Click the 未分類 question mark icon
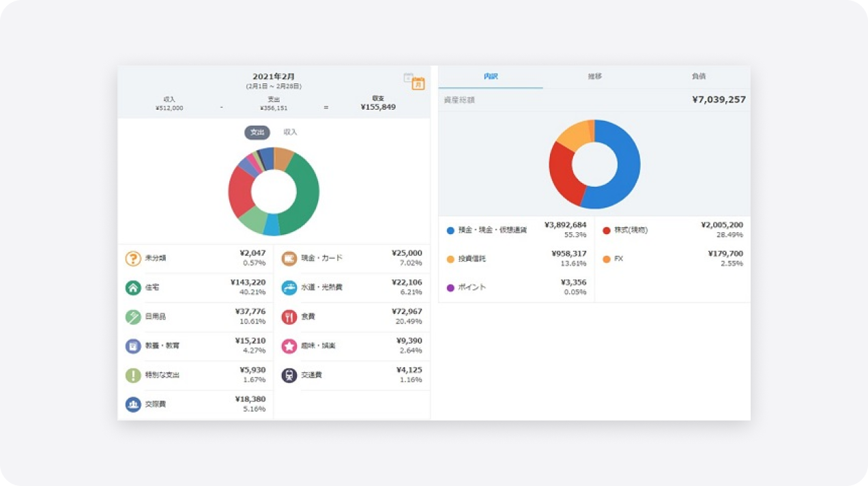This screenshot has height=486, width=868. coord(133,259)
